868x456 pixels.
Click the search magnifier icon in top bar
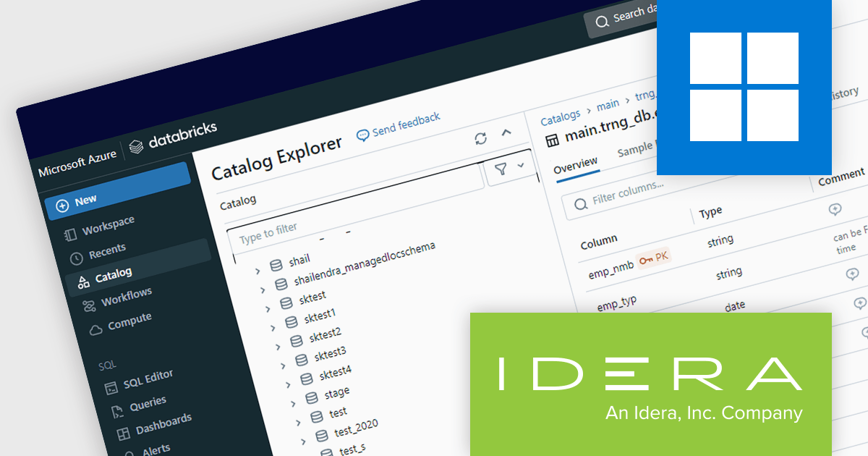[x=602, y=22]
